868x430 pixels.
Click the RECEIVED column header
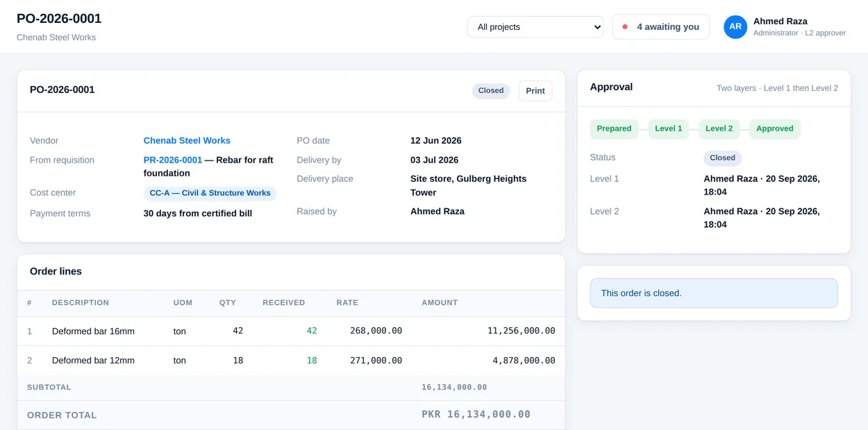point(283,303)
